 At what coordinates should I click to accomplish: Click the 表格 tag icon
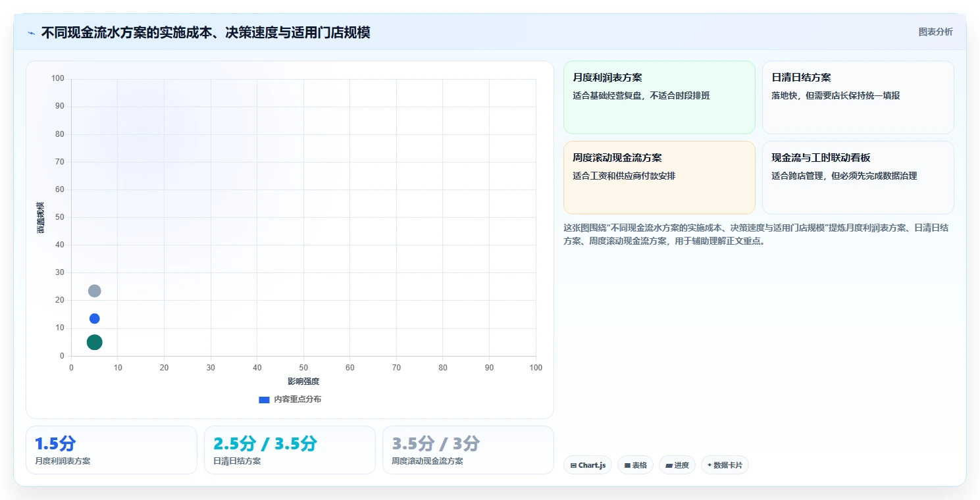pyautogui.click(x=627, y=465)
